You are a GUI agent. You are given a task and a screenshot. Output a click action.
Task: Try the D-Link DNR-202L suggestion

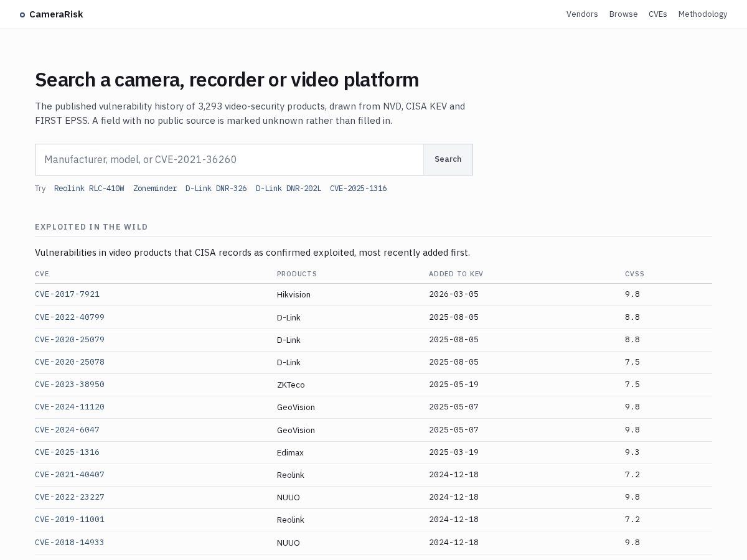pos(288,189)
